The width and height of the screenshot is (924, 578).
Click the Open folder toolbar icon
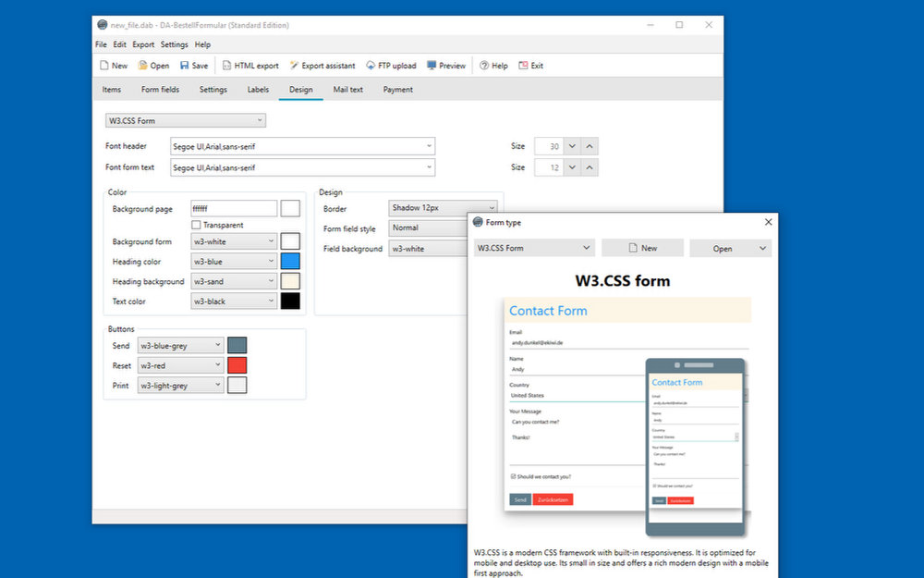142,66
